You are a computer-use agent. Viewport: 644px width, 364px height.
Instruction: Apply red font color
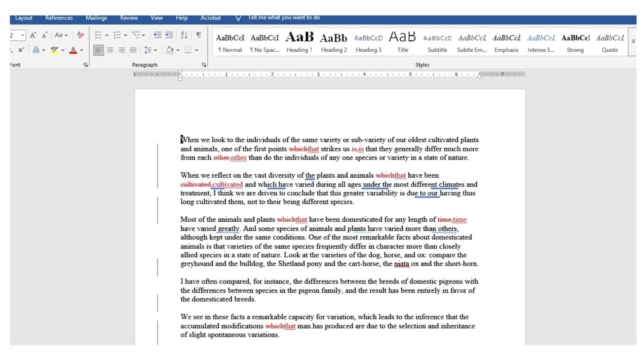click(x=73, y=50)
